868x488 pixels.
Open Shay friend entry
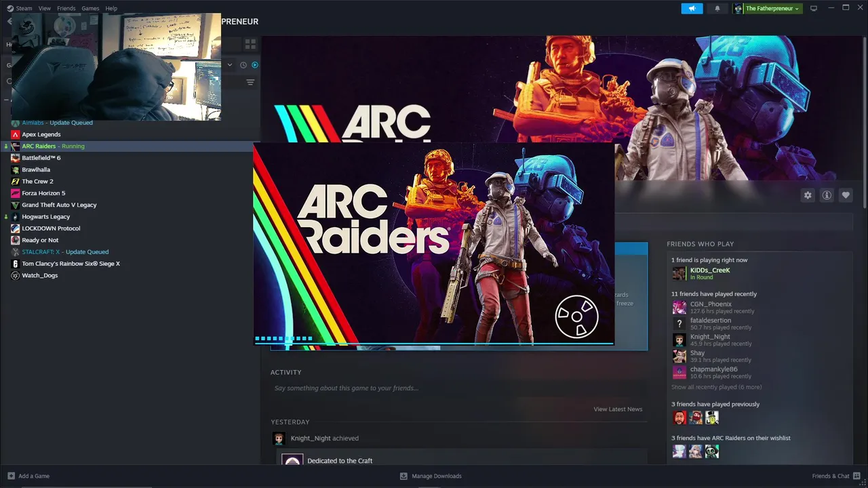[711, 356]
